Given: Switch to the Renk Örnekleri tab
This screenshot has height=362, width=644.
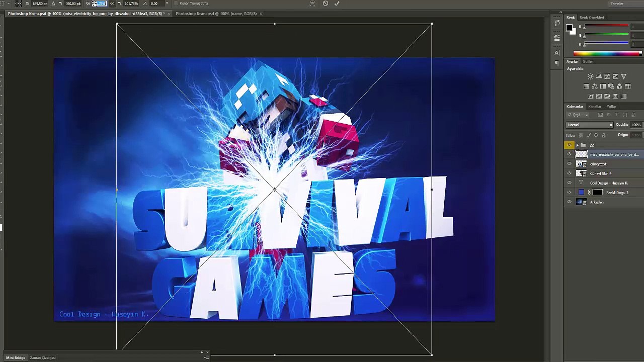Looking at the screenshot, I should (592, 18).
